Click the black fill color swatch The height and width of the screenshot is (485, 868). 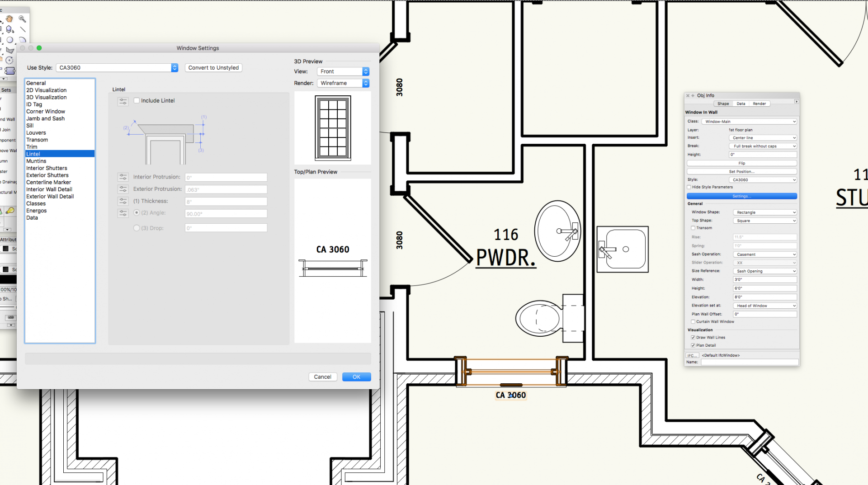(x=6, y=249)
